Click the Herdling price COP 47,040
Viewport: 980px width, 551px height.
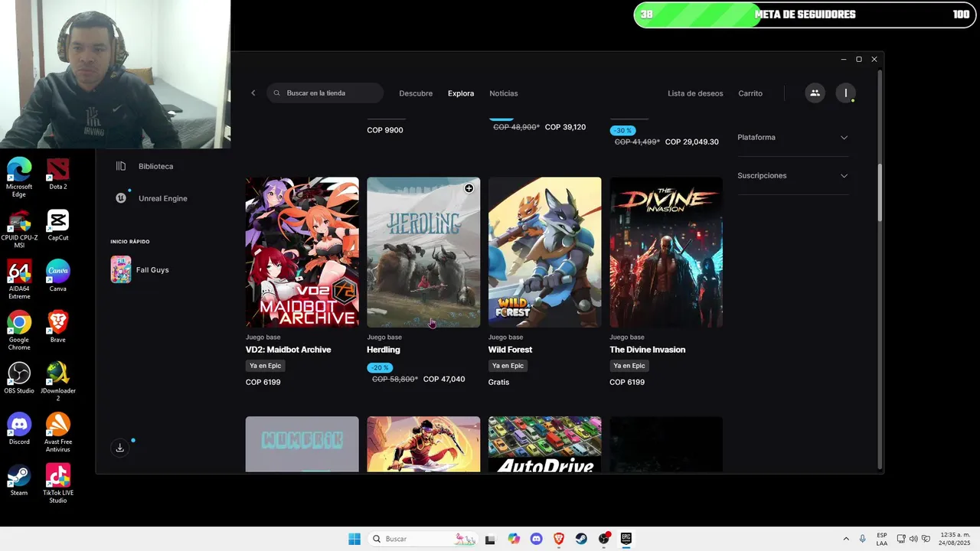444,380
